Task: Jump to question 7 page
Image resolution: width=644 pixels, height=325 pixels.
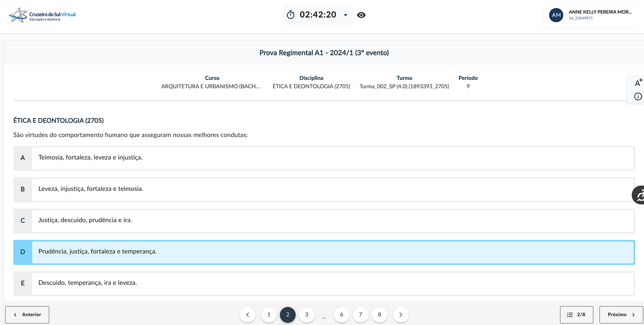Action: pos(360,315)
